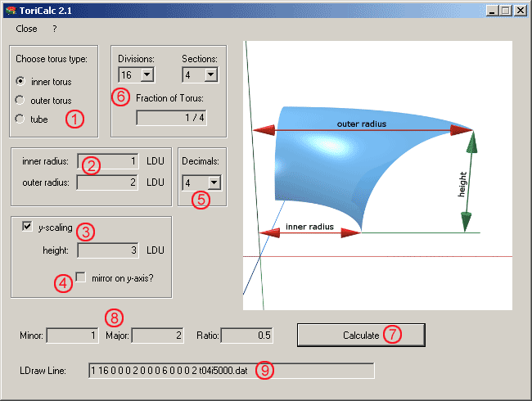Screen dimensions: 532x401
Task: Click the 'LDraw Line:' label
Action: click(x=43, y=371)
